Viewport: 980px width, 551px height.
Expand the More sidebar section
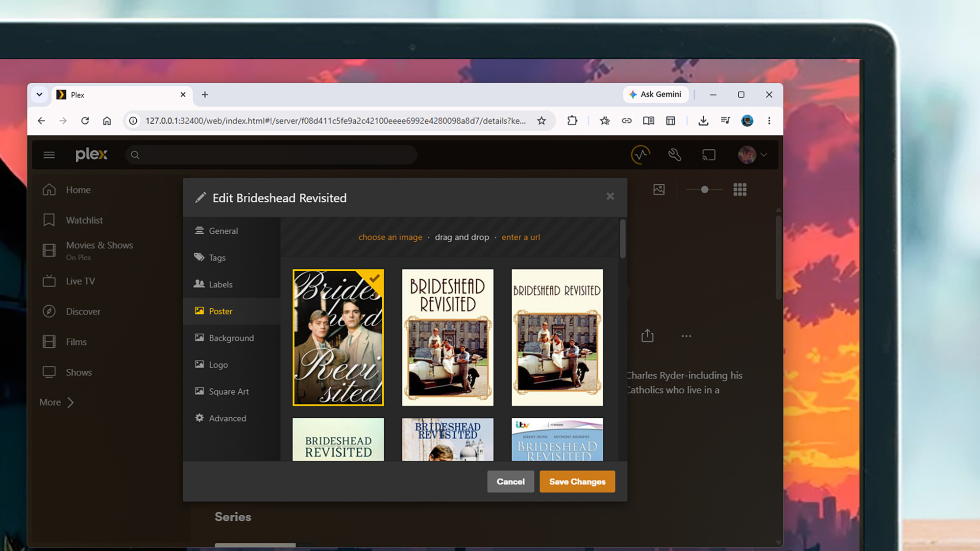point(57,402)
